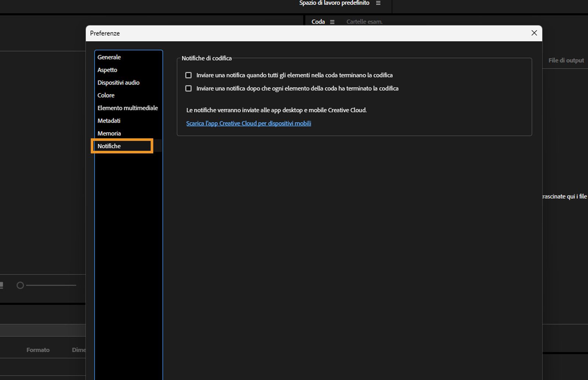Screen dimensions: 588x380
Task: Go to Dispositivi audio preferences
Action: (128, 82)
